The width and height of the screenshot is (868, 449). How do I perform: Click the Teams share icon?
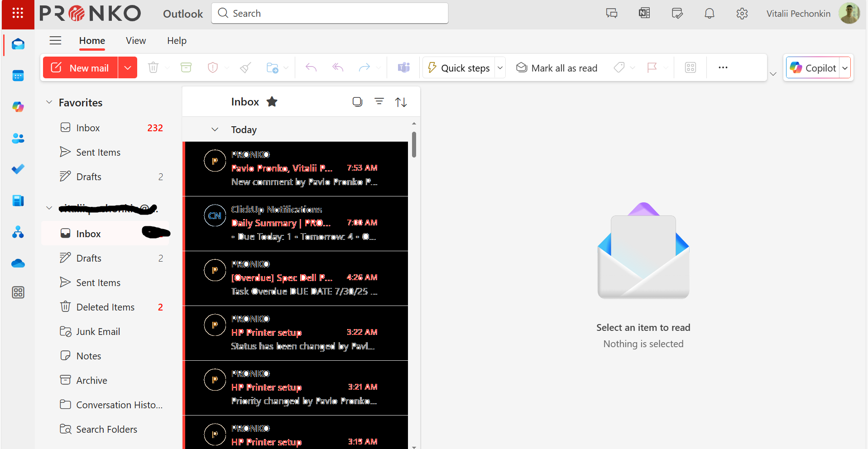pyautogui.click(x=404, y=68)
